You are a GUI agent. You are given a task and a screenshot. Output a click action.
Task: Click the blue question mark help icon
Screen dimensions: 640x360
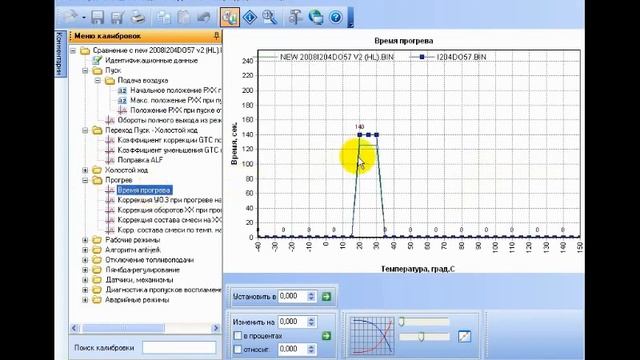[336, 17]
